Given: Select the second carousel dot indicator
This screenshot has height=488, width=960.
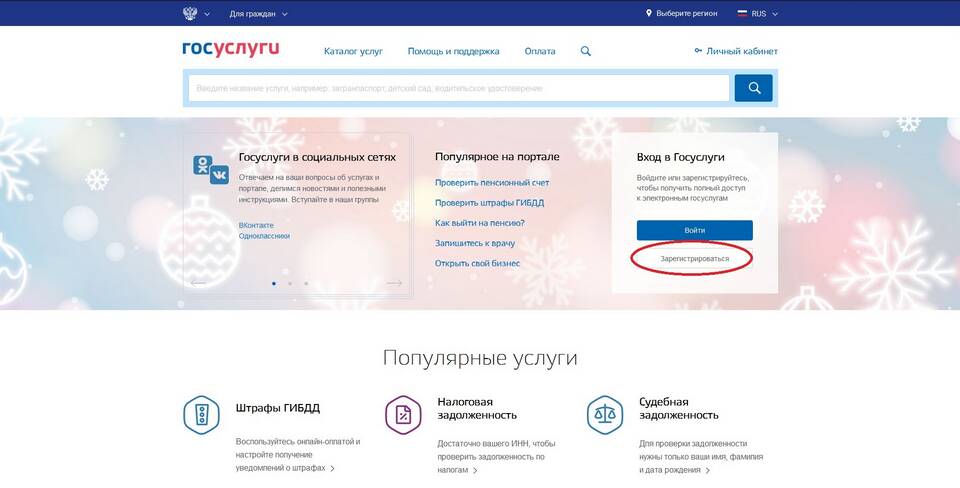Looking at the screenshot, I should pos(290,283).
